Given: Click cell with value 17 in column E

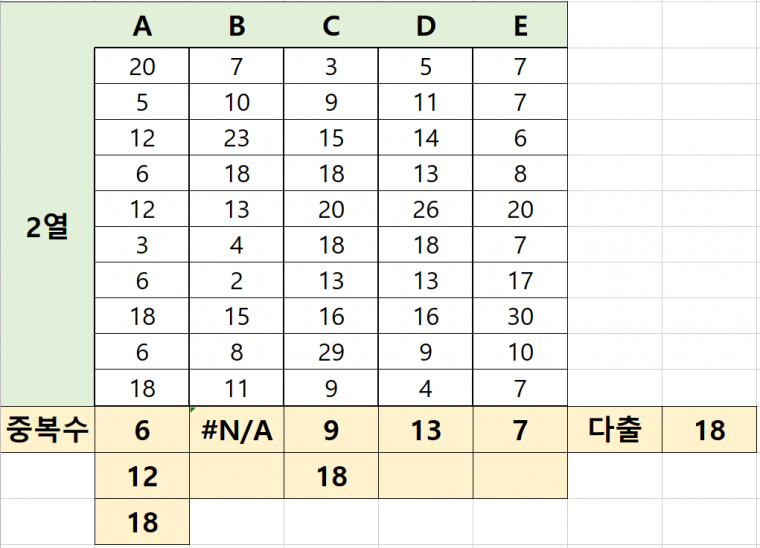Looking at the screenshot, I should click(x=520, y=281).
